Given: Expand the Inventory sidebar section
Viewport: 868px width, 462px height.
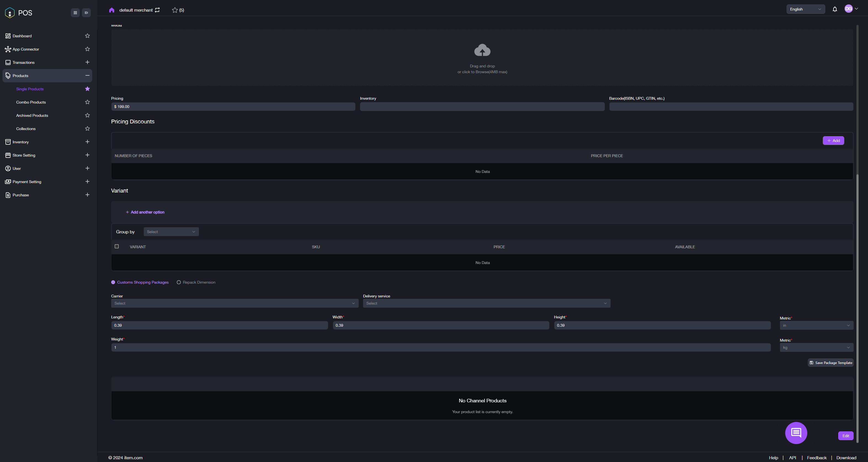Looking at the screenshot, I should tap(87, 142).
